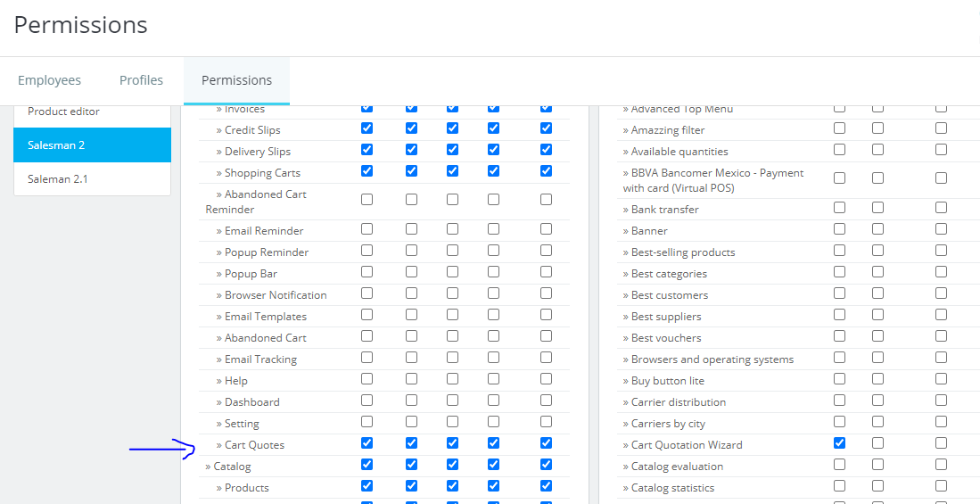980x504 pixels.
Task: Select the Permissions tab
Action: [x=236, y=80]
